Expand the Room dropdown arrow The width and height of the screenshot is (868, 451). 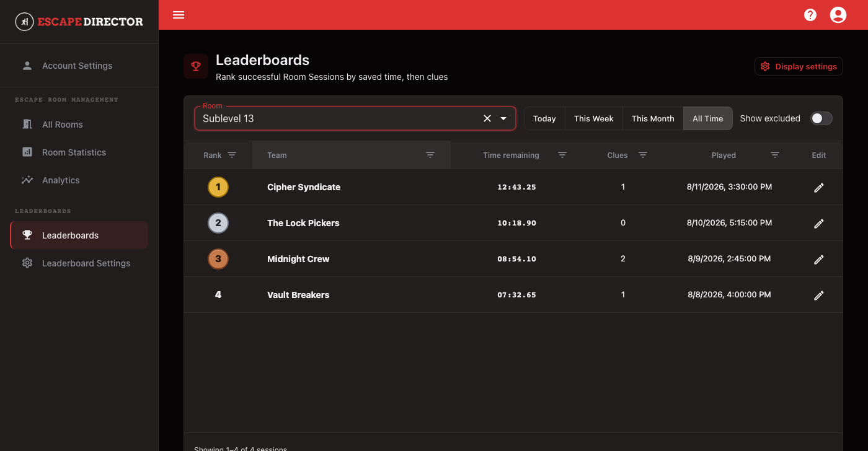[503, 118]
